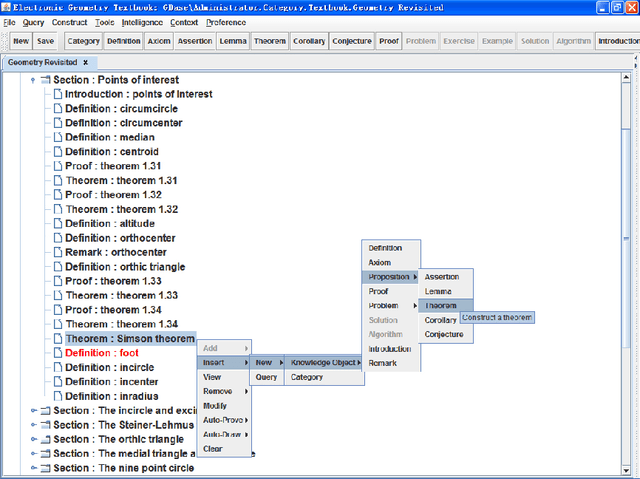Select the Definition : orthic triangle row
Screen dimensions: 640x479
pos(125,267)
